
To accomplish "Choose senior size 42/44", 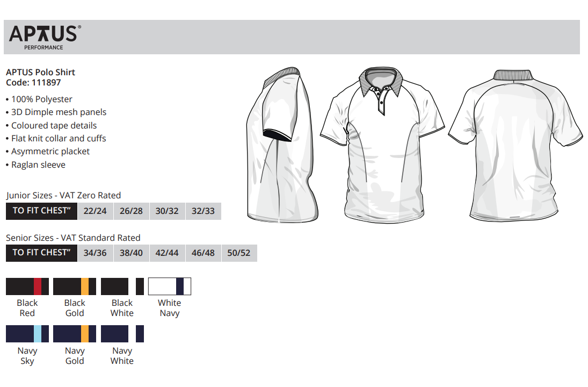I will (x=167, y=253).
